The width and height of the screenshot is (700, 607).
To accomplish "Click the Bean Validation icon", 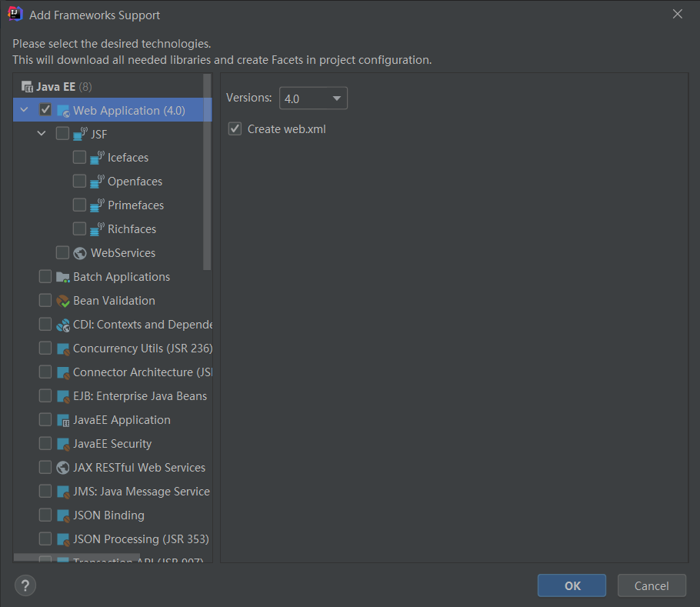I will click(63, 301).
